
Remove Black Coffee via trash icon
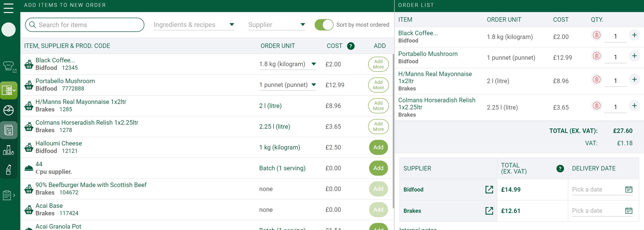click(597, 35)
